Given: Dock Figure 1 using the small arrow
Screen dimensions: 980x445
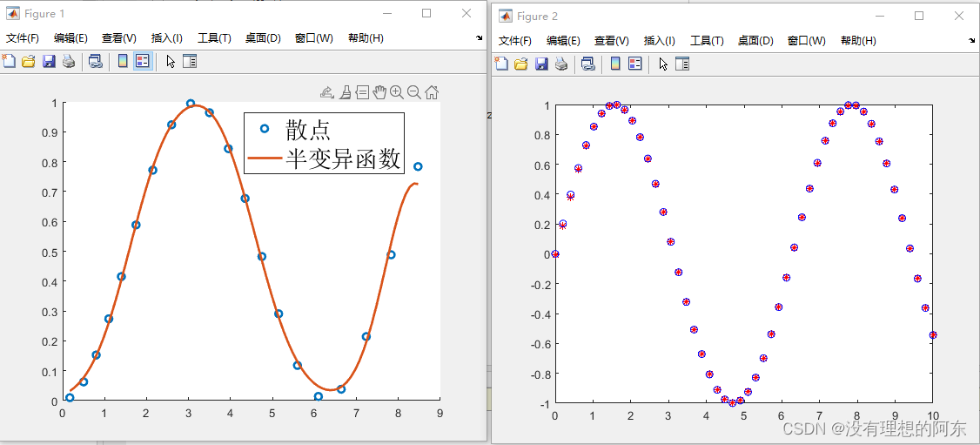Looking at the screenshot, I should [x=480, y=38].
